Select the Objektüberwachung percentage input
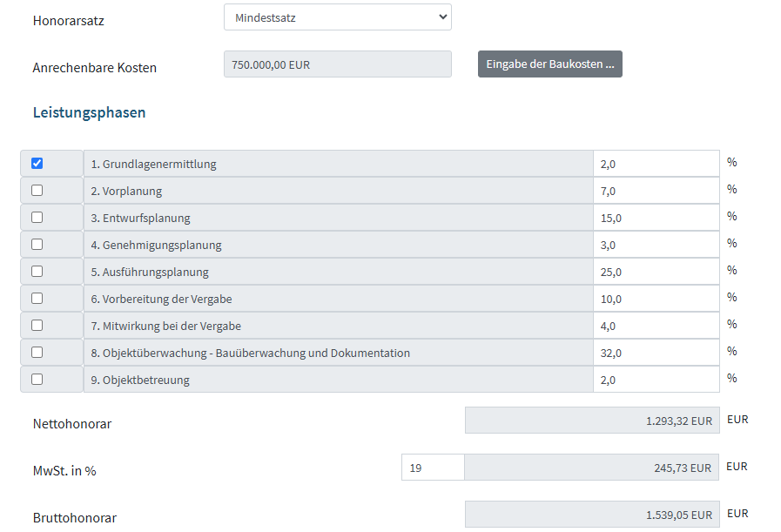Viewport: 781px width, 532px height. tap(656, 353)
